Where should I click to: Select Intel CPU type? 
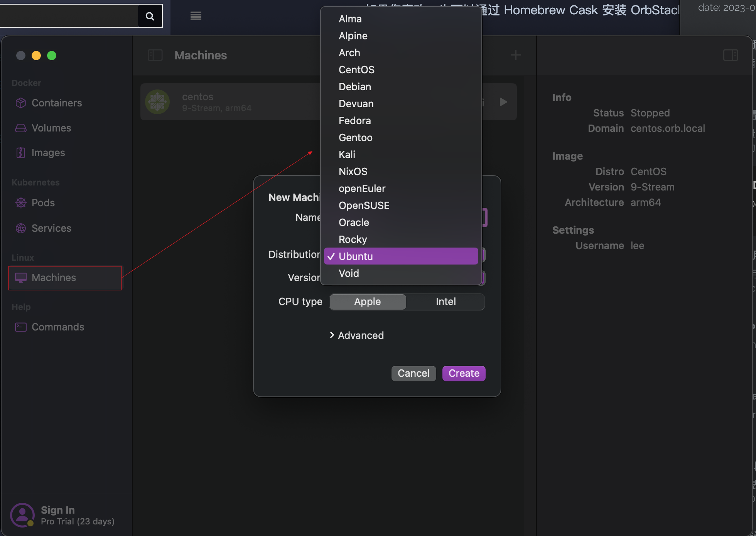(445, 302)
